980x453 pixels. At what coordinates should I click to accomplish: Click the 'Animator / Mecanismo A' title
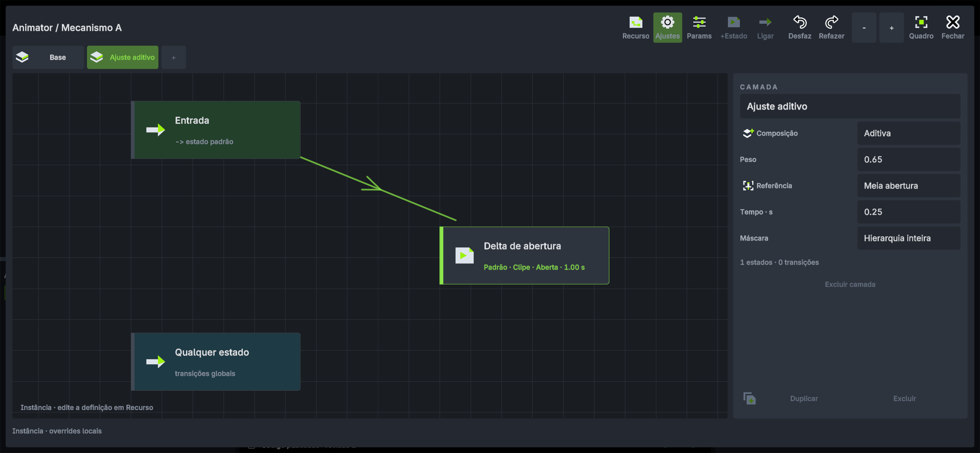pyautogui.click(x=67, y=28)
